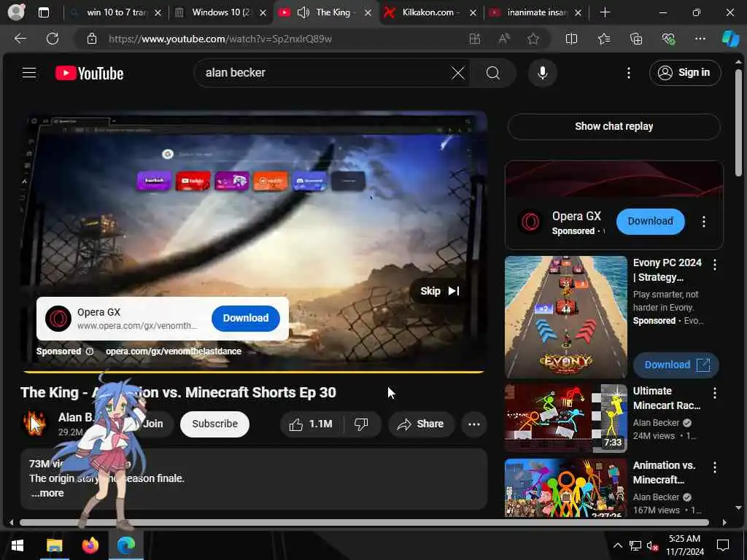Screen dimensions: 747x560
Task: Select the address bar URL
Action: [x=220, y=39]
